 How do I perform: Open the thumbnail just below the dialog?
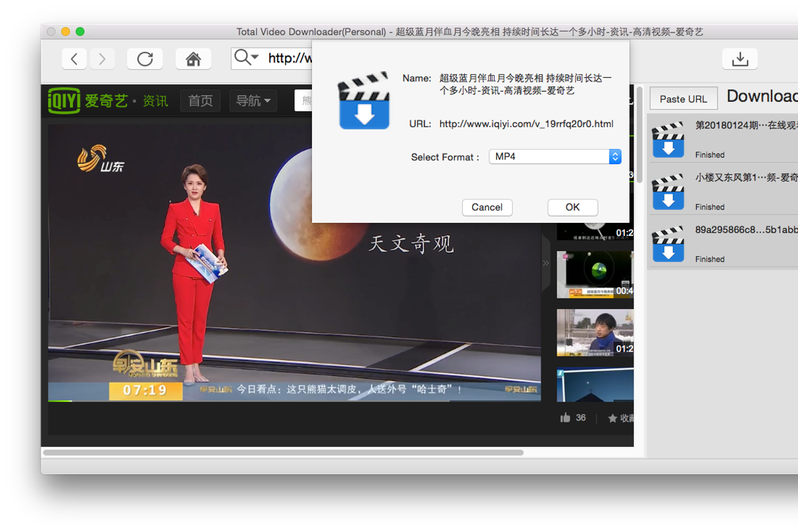pos(595,231)
